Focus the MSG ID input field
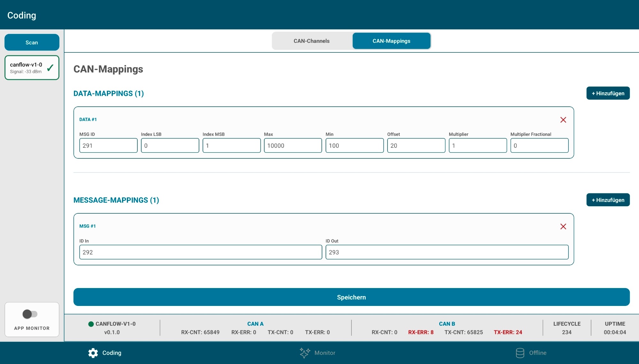Screen dimensions: 639x364 (108, 146)
